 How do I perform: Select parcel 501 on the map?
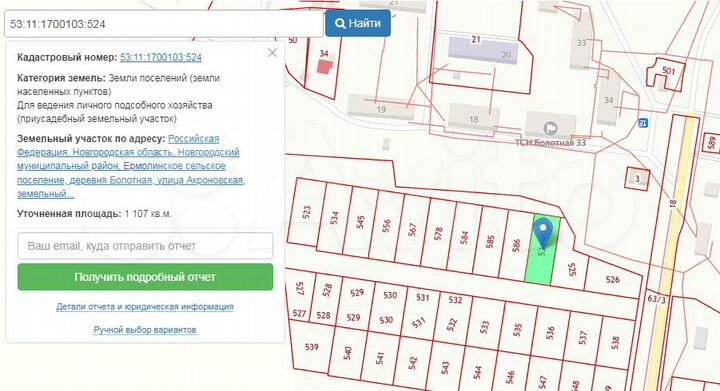click(x=666, y=73)
